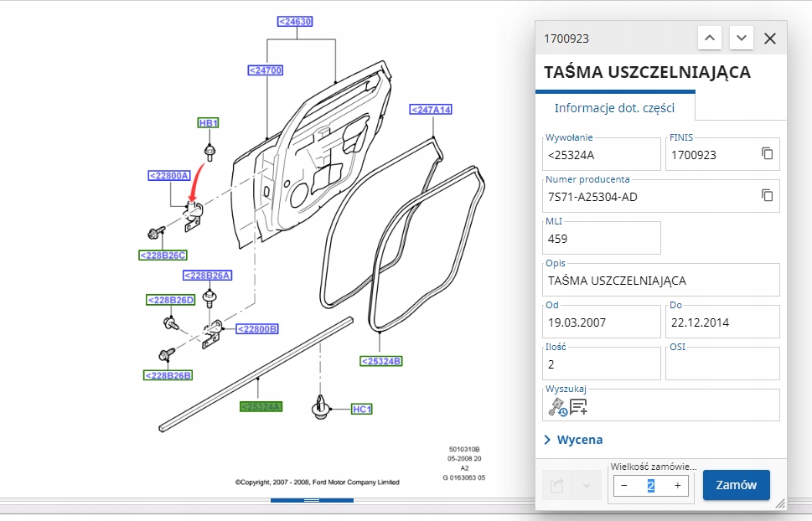
Task: Select callout <22800B in diagram
Action: click(257, 329)
